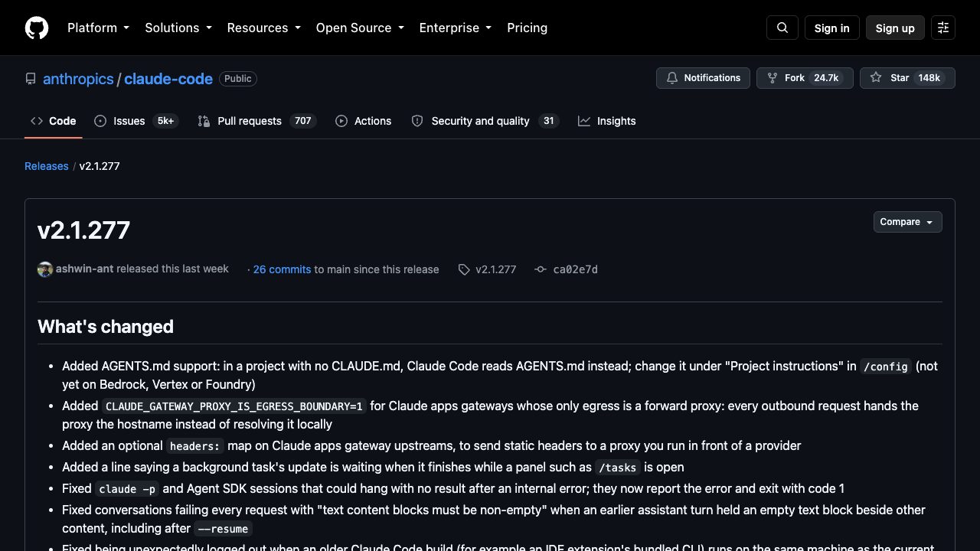980x551 pixels.
Task: Open the Compare dropdown
Action: [907, 222]
